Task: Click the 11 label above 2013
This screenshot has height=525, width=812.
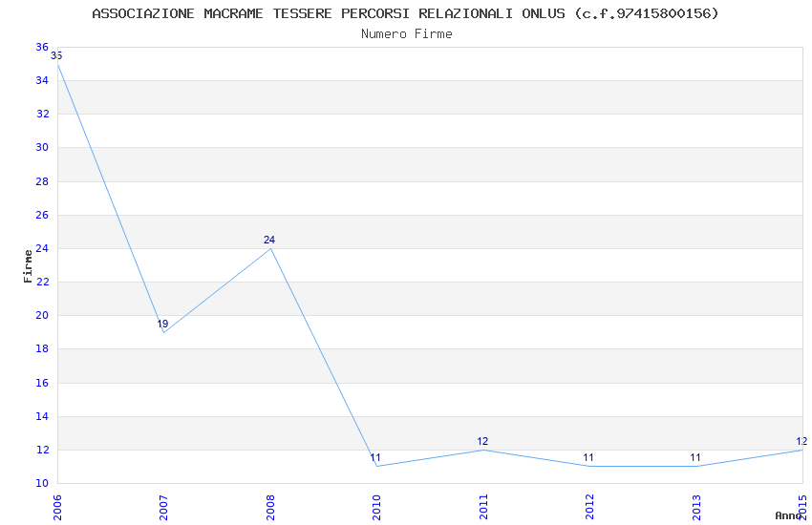Action: point(695,458)
